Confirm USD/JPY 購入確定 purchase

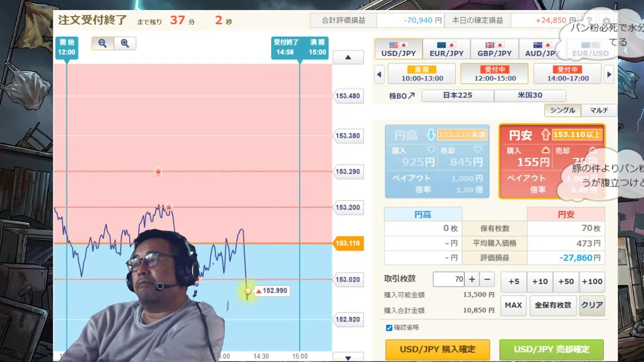tap(438, 349)
